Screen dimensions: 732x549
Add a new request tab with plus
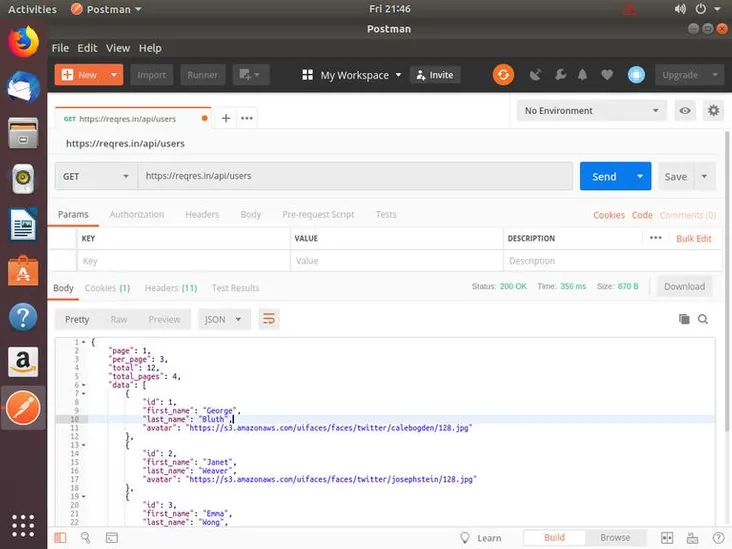coord(226,118)
